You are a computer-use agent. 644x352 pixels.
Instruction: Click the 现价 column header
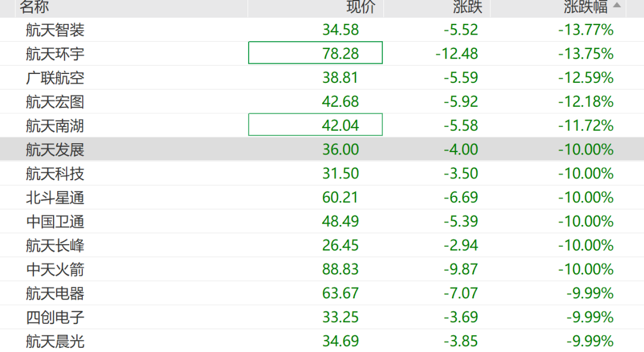coord(361,7)
